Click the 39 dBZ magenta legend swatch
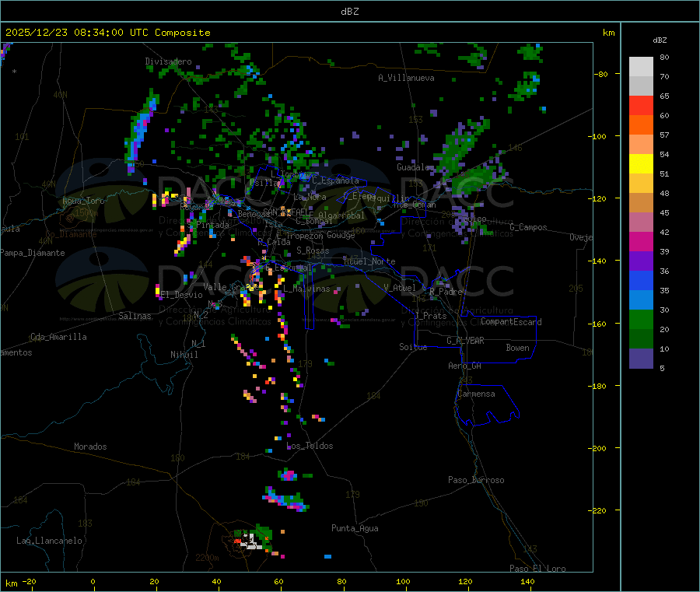This screenshot has width=700, height=592. point(641,241)
